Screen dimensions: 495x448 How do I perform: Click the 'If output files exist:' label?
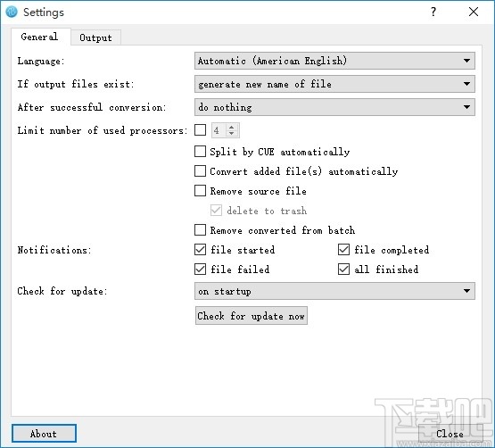point(76,84)
